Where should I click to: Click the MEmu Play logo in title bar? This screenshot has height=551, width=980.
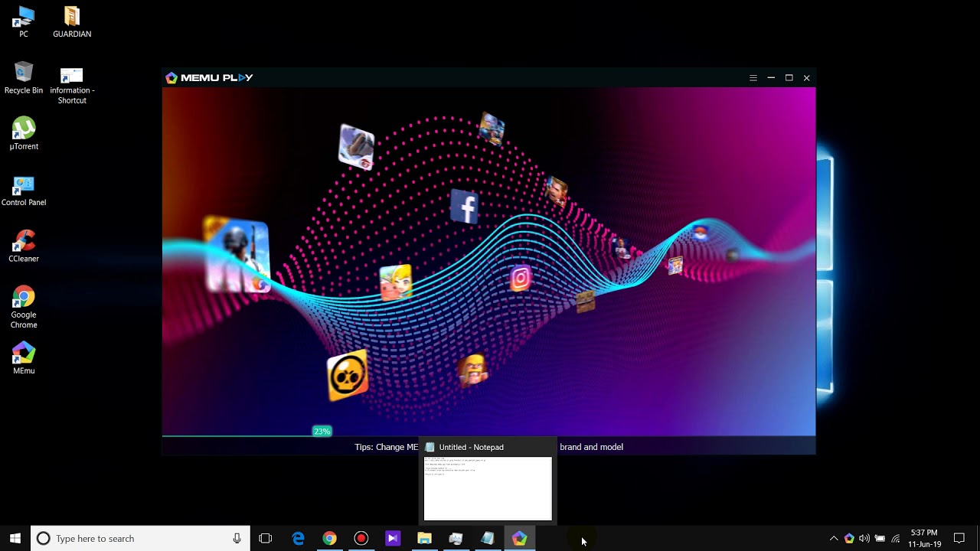coord(209,78)
